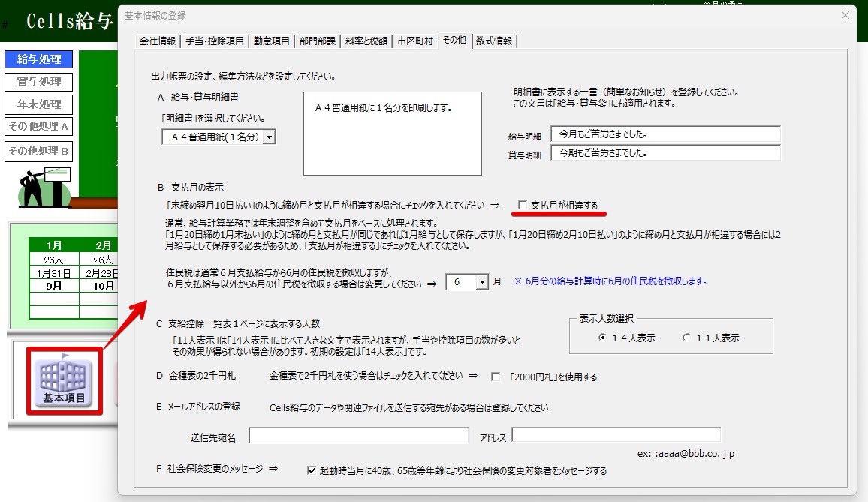The width and height of the screenshot is (868, 502).
Task: Click the presenter figure illustration
Action: point(44,188)
